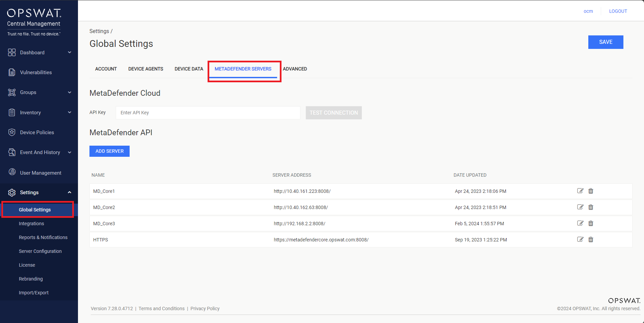
Task: Open the Rebranding page
Action: click(x=31, y=279)
